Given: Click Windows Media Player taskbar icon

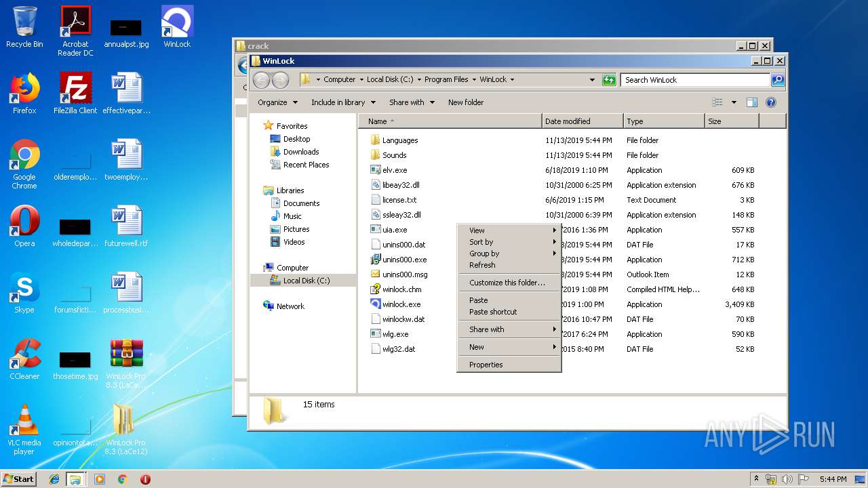Looking at the screenshot, I should 100,479.
